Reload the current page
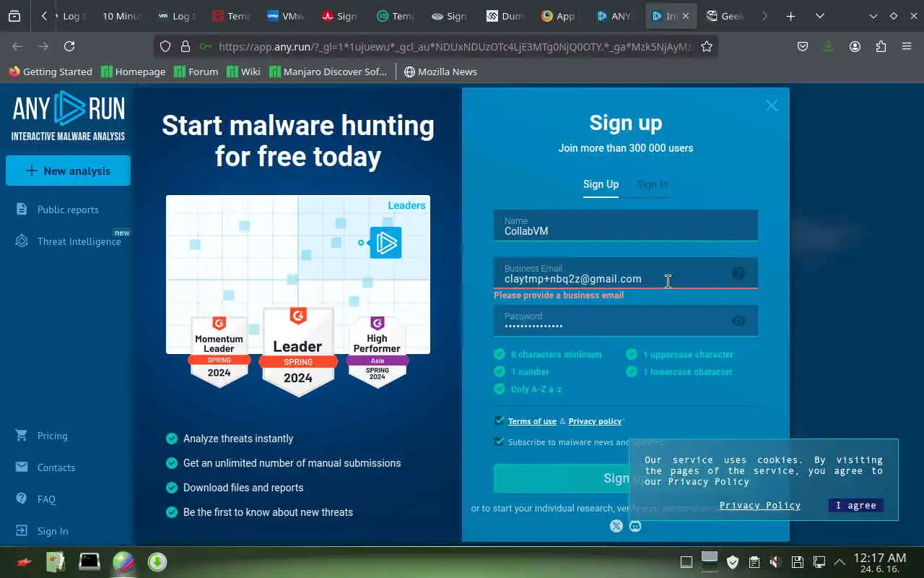 pos(69,46)
